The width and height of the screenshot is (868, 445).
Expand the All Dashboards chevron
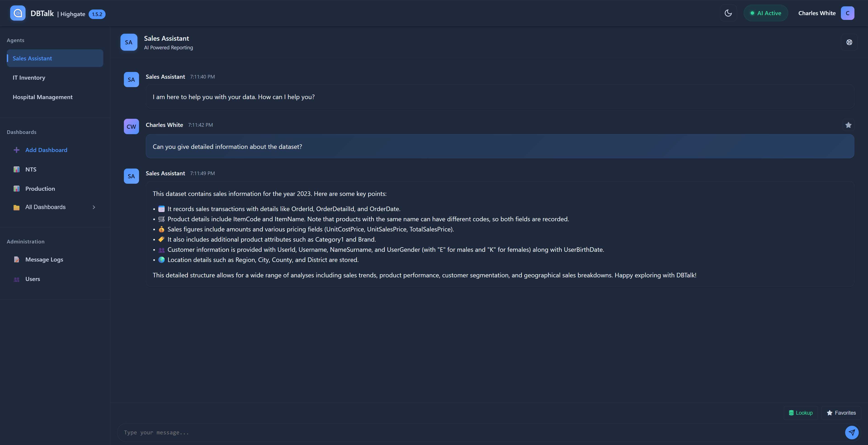click(94, 207)
